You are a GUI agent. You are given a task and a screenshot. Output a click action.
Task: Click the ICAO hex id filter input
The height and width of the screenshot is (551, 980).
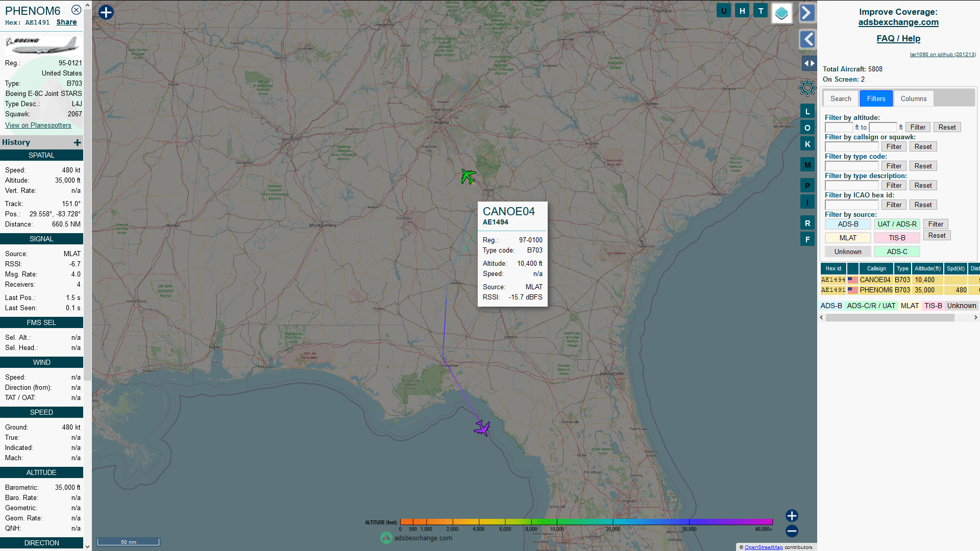pos(851,205)
